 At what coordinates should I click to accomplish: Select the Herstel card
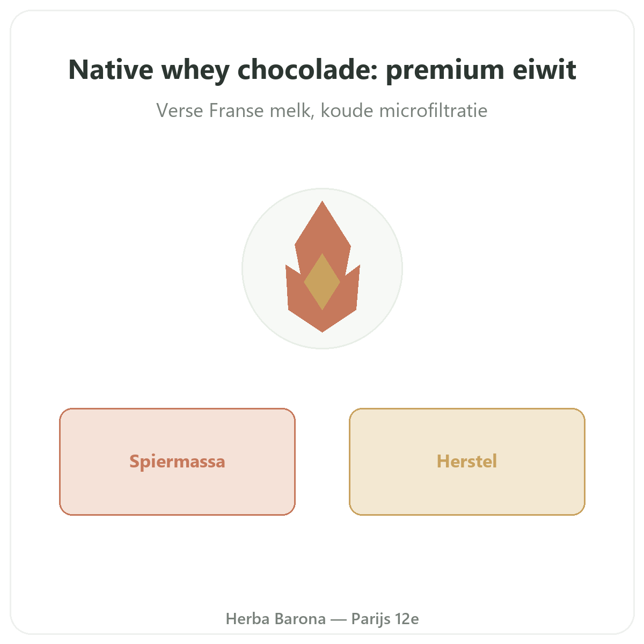467,462
